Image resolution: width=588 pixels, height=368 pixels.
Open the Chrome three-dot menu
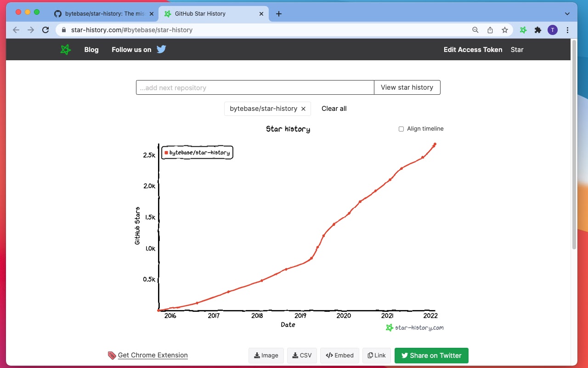coord(568,30)
